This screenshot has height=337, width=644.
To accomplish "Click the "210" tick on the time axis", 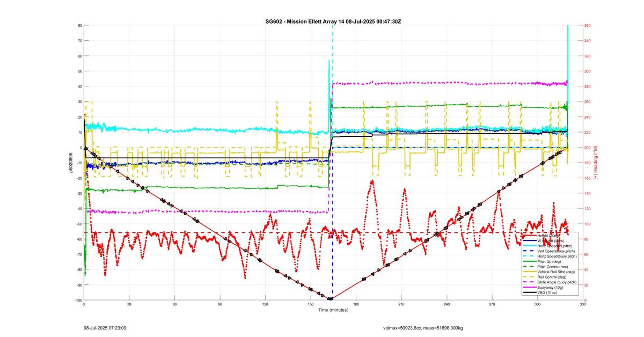I will tap(401, 304).
